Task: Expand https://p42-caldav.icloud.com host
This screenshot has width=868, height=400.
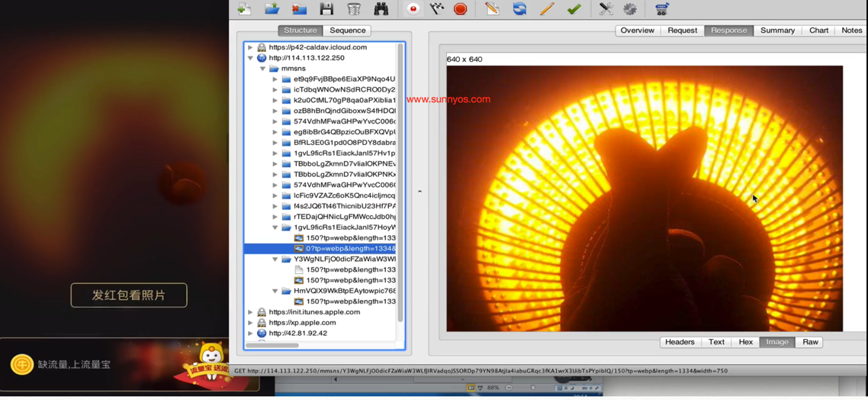Action: point(250,47)
